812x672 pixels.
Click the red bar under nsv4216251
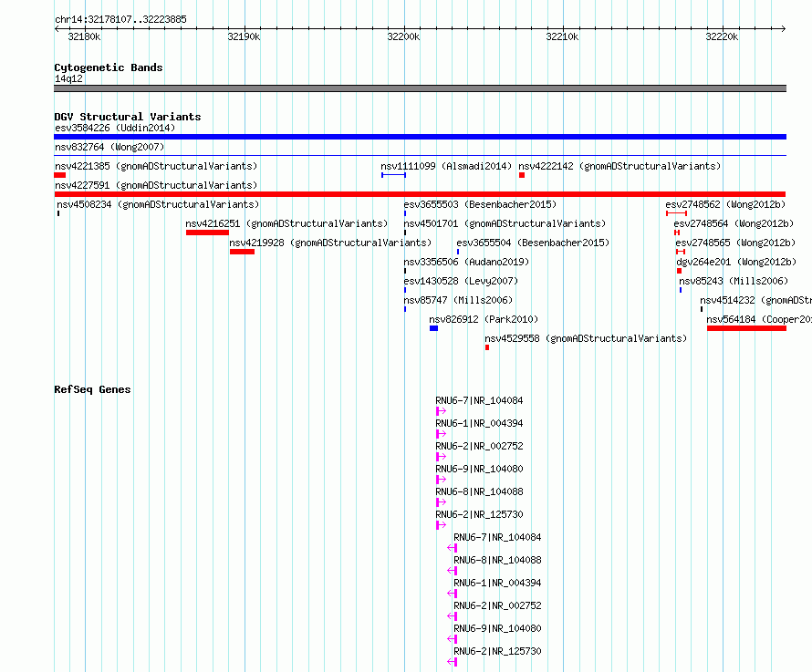tap(207, 233)
